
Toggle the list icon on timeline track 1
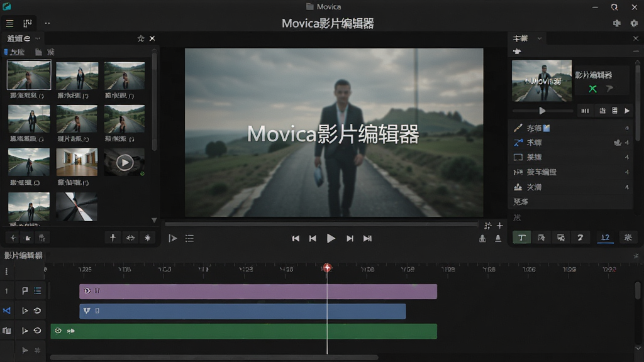click(x=38, y=291)
